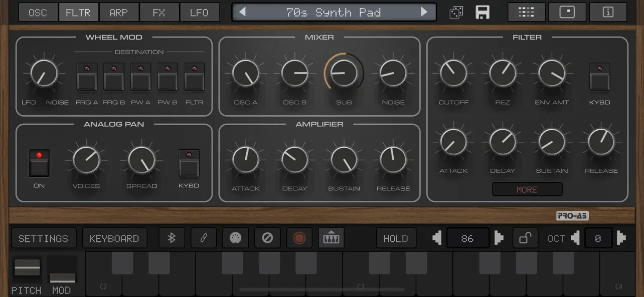
Task: Click the octave value field showing 0
Action: coord(598,238)
